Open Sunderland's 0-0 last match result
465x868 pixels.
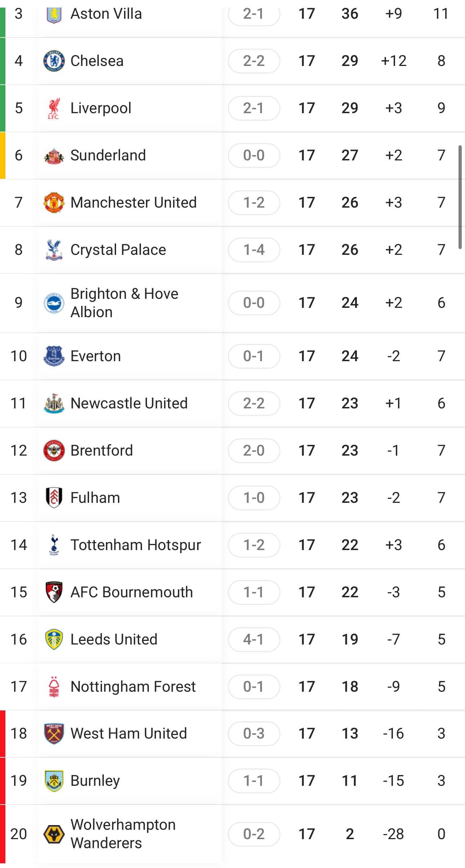coord(254,155)
